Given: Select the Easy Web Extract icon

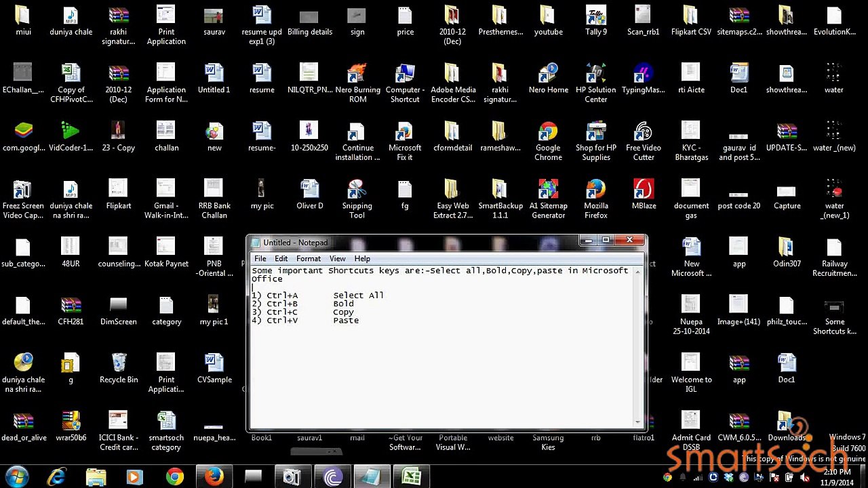Looking at the screenshot, I should [452, 199].
